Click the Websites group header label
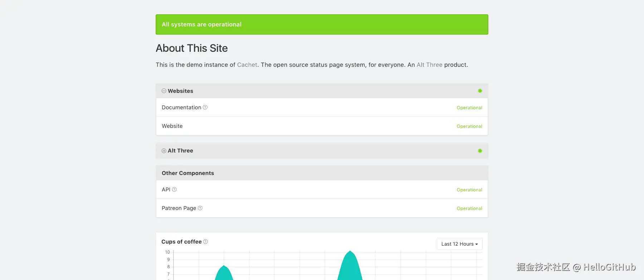This screenshot has height=280, width=644. [180, 91]
